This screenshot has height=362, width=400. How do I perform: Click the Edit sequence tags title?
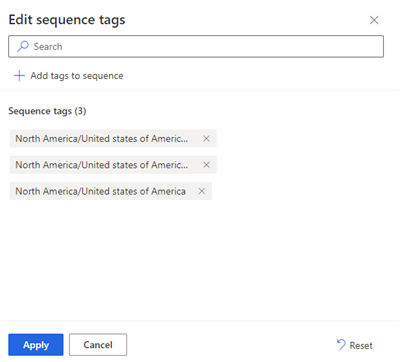tap(67, 20)
